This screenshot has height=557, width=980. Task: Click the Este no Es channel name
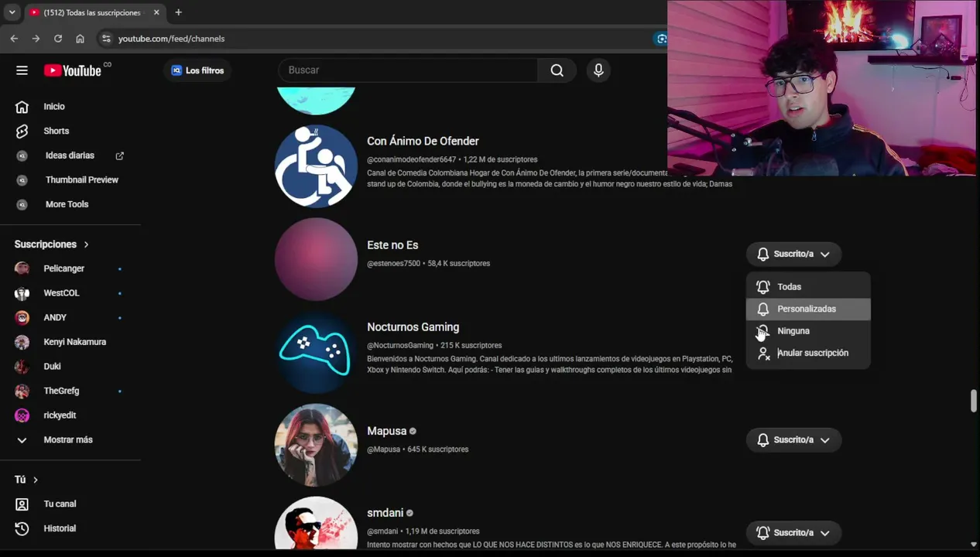392,245
